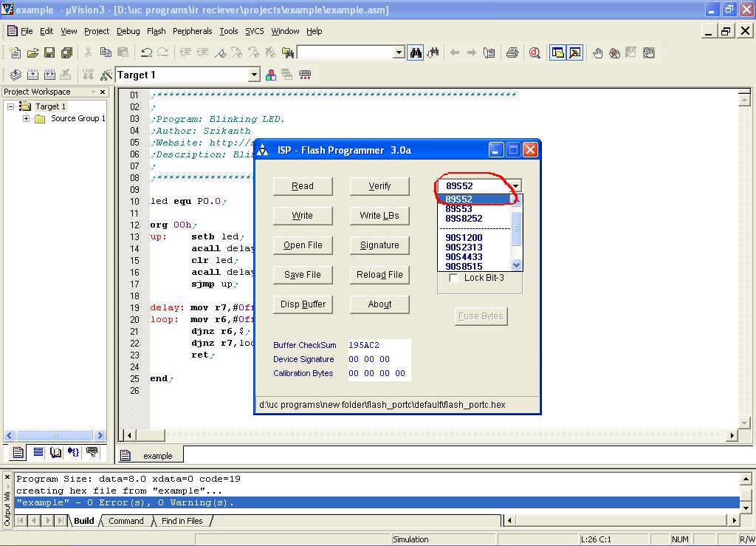
Task: Translate current file icon
Action: tap(16, 75)
